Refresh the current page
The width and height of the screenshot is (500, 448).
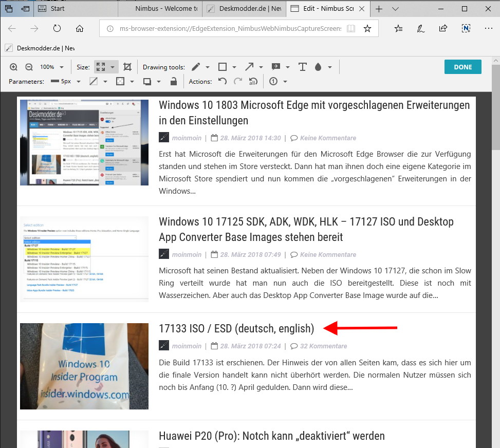tap(57, 29)
